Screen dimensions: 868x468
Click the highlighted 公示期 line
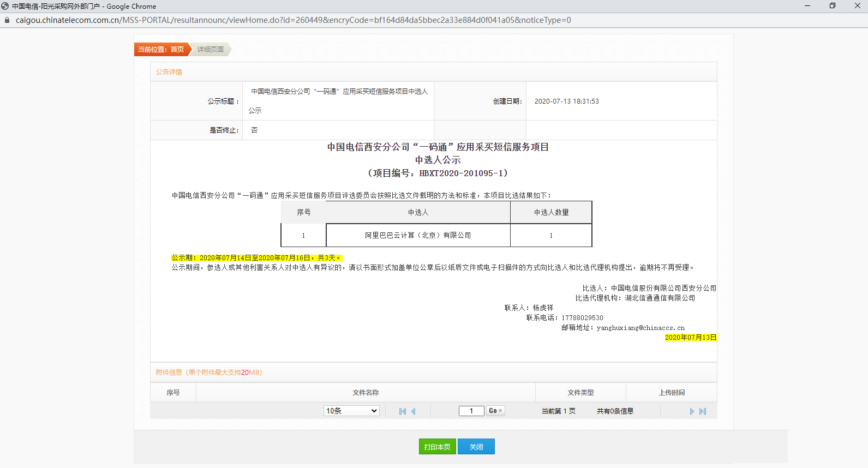pyautogui.click(x=256, y=258)
